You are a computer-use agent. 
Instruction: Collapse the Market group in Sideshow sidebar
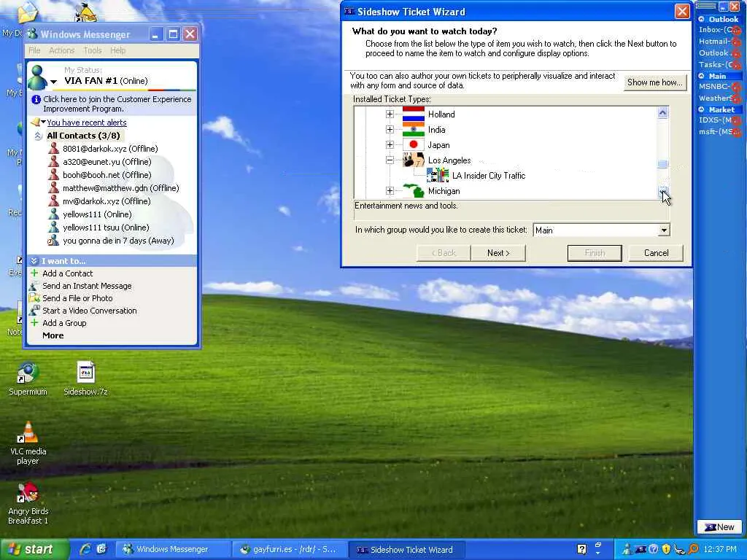click(x=702, y=109)
